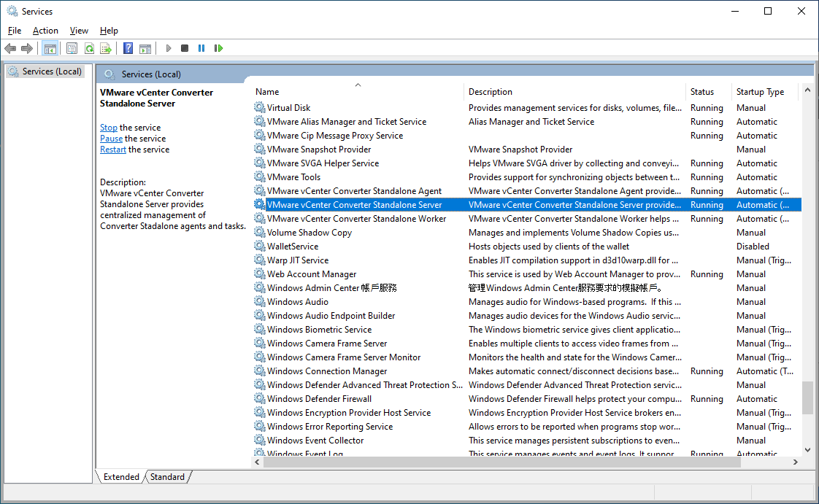The image size is (819, 504).
Task: Toggle Show/Hide Action Pane toolbar icon
Action: pyautogui.click(x=145, y=49)
